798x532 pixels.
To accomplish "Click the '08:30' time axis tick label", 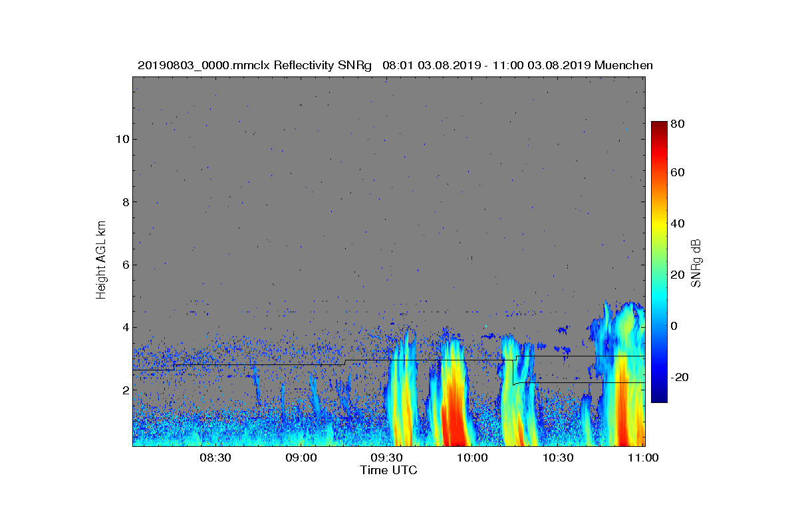I will 215,458.
